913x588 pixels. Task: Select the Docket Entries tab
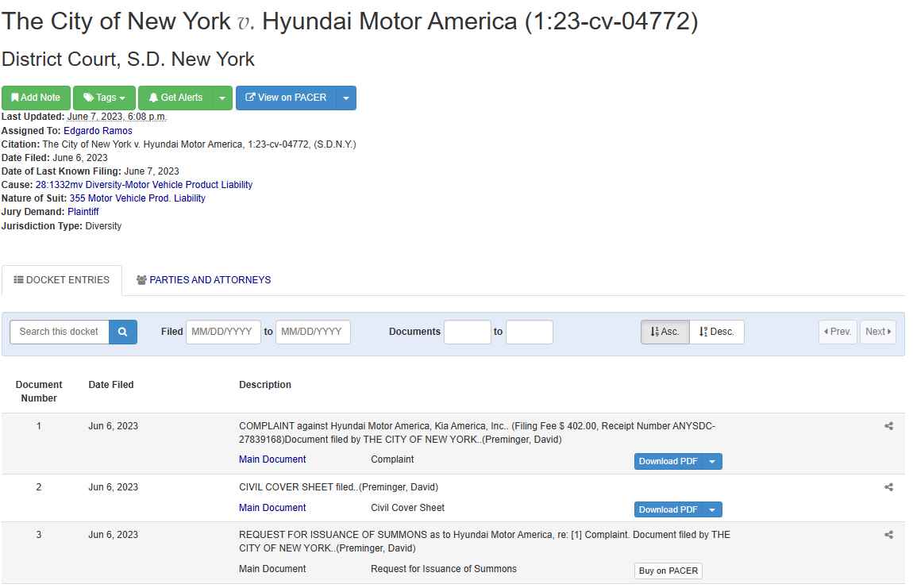coord(62,280)
